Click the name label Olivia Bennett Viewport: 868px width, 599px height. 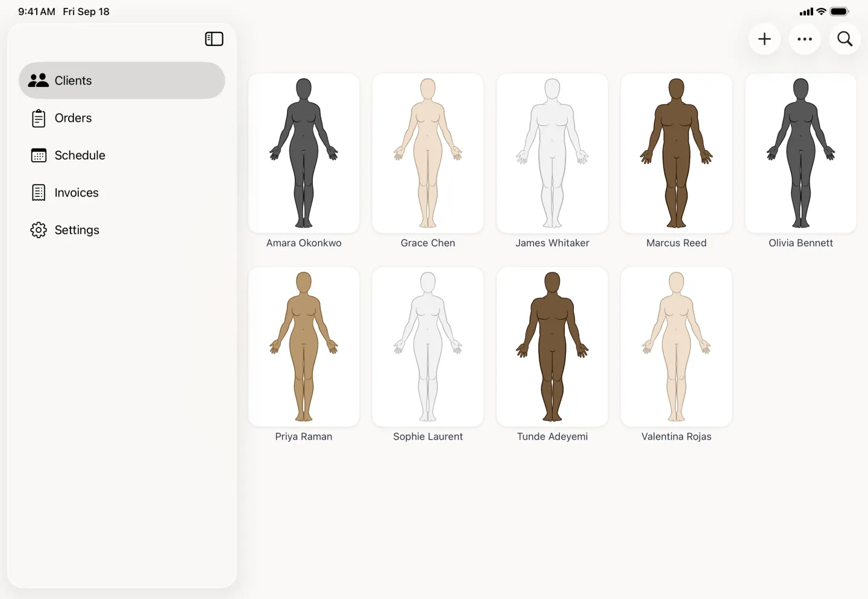(x=800, y=243)
